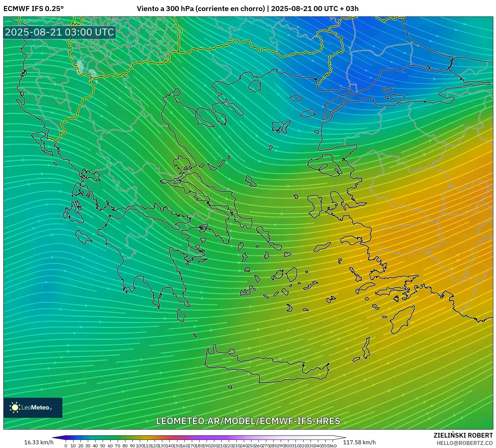This screenshot has width=496, height=448.
Task: Click the 2025-08-21 03:00 UTC timestamp label
Action: point(60,32)
